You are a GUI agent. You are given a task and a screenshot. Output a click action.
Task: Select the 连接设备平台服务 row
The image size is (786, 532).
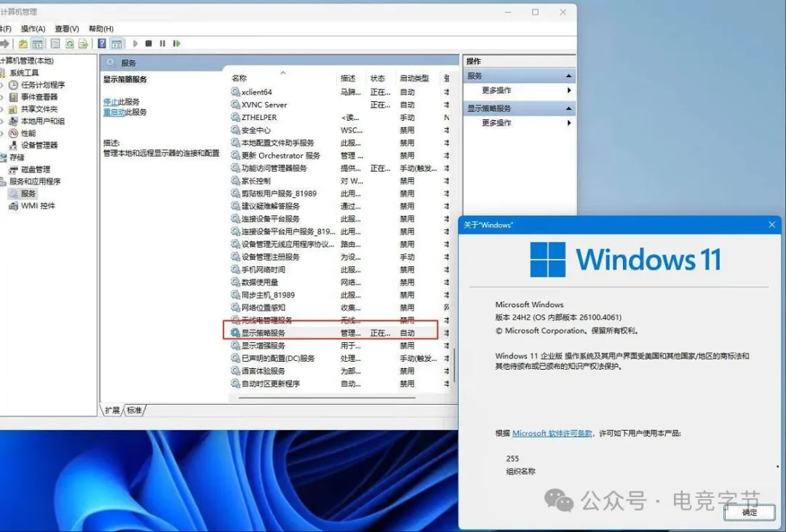click(x=341, y=218)
